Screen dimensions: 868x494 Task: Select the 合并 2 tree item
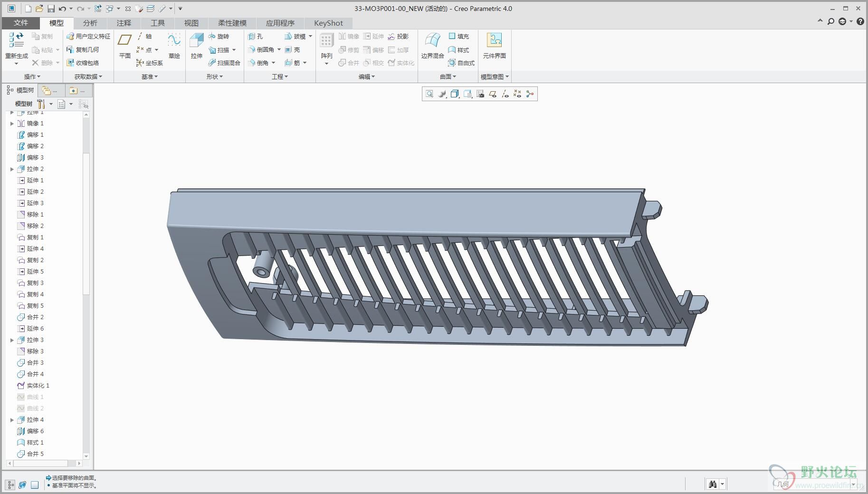(x=30, y=317)
